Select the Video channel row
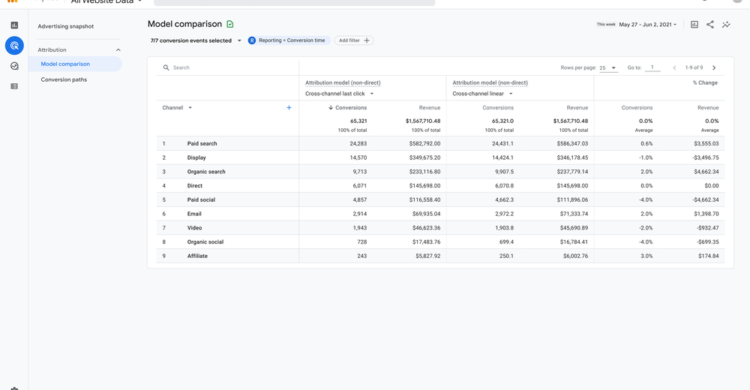Viewport: 750px width, 390px height. pyautogui.click(x=441, y=228)
